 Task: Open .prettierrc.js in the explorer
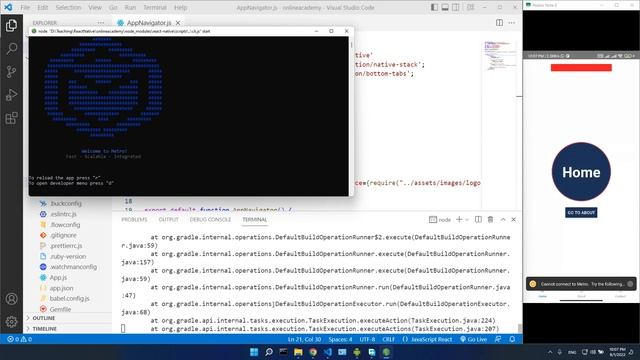coord(66,246)
